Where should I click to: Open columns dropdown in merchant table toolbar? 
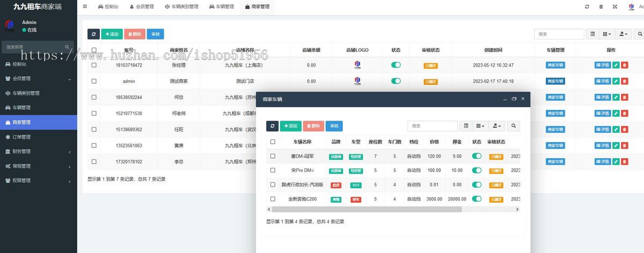607,34
